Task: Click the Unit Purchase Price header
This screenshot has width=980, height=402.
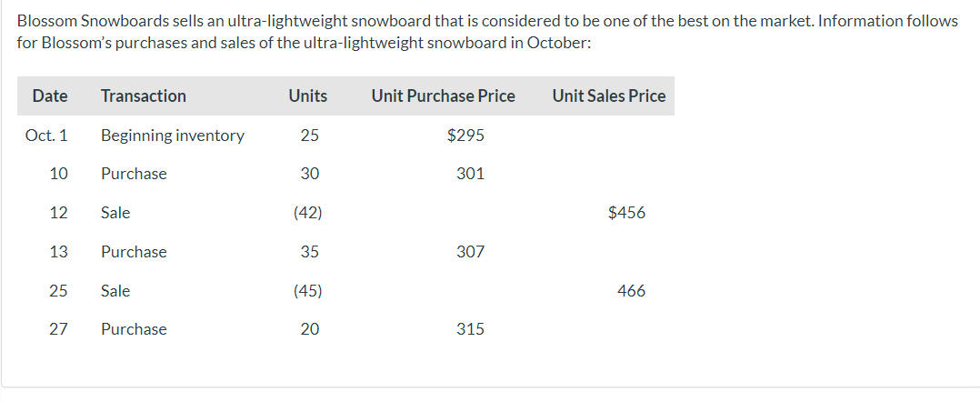Action: [443, 96]
